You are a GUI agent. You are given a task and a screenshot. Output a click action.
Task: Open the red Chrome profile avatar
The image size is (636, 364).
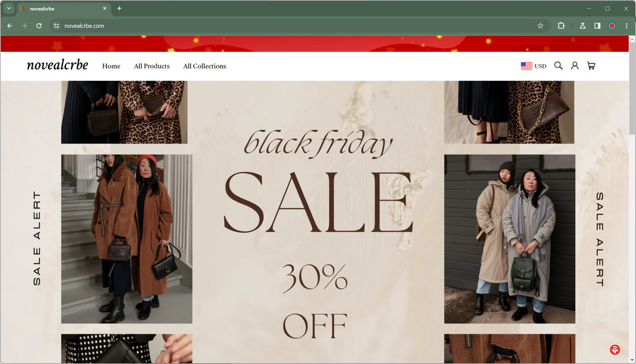click(612, 25)
